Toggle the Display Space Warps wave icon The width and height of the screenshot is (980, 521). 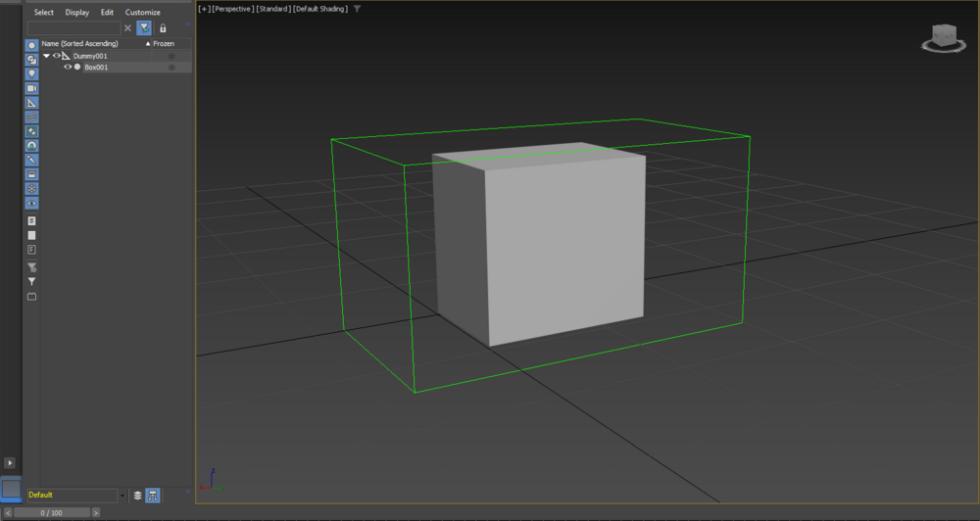(32, 118)
